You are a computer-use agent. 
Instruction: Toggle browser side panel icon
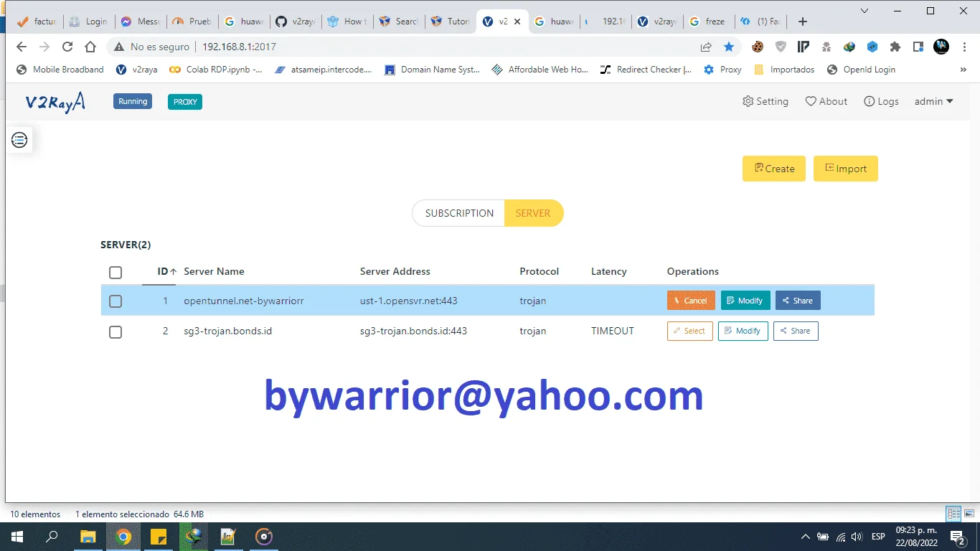point(918,47)
